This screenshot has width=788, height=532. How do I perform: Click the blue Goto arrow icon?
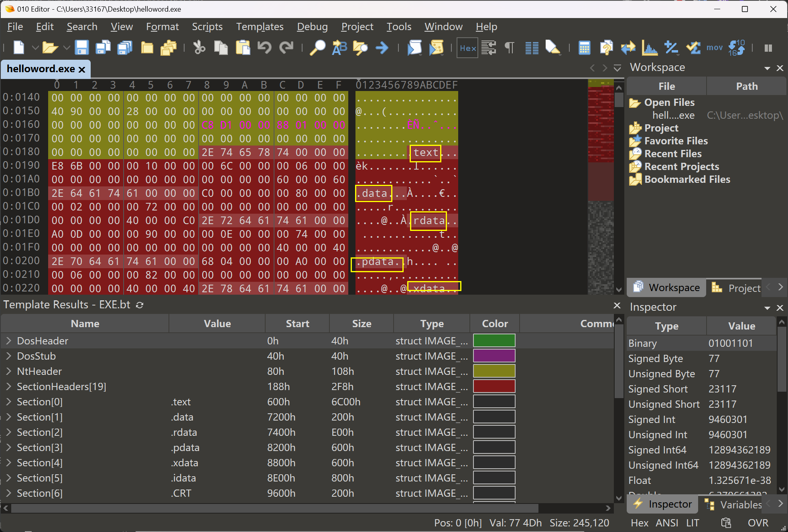[x=382, y=48]
